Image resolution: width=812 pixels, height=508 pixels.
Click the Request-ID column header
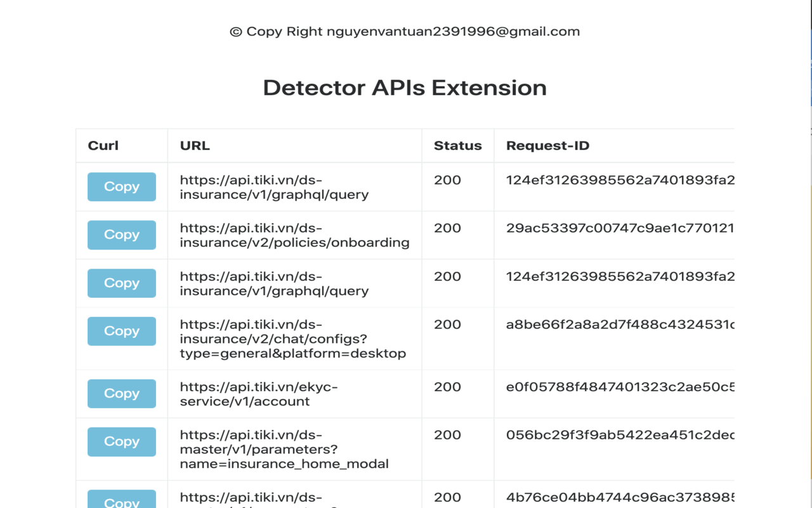tap(547, 145)
